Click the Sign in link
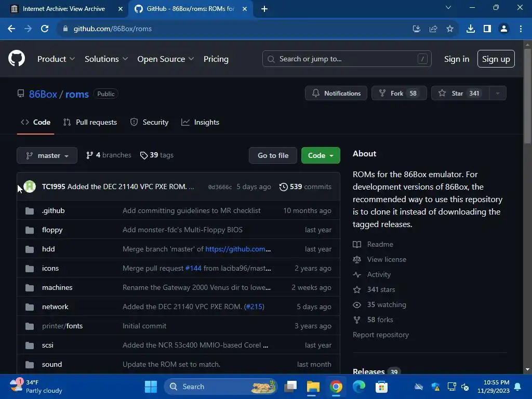The image size is (532, 399). pos(457,59)
